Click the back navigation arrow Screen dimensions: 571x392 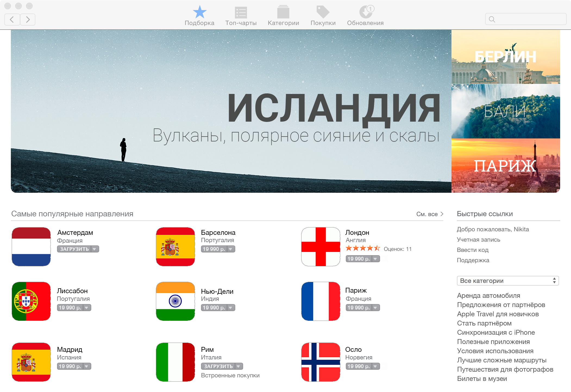pyautogui.click(x=12, y=20)
